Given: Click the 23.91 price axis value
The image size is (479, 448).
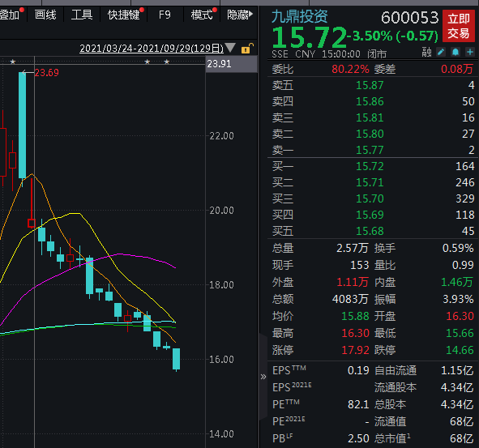Looking at the screenshot, I should click(x=219, y=64).
